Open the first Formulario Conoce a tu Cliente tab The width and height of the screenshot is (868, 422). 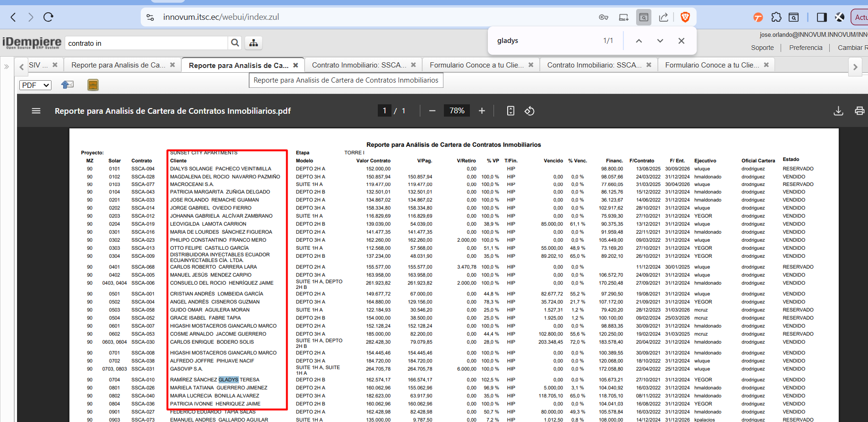pos(476,65)
